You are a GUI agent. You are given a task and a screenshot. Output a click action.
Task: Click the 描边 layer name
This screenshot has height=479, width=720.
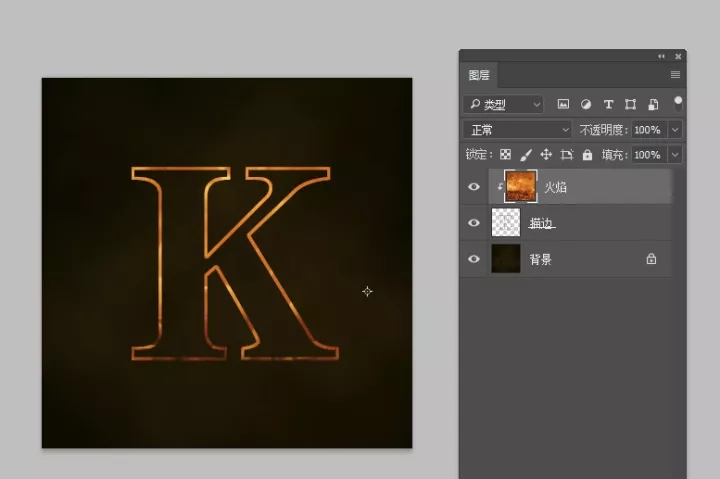coord(542,223)
